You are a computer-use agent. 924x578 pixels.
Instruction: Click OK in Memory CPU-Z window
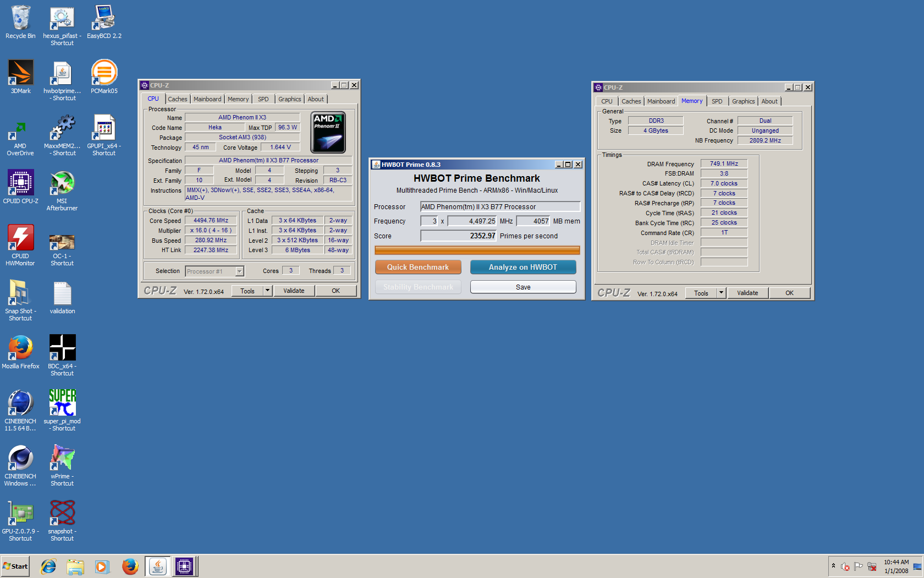[x=790, y=293]
